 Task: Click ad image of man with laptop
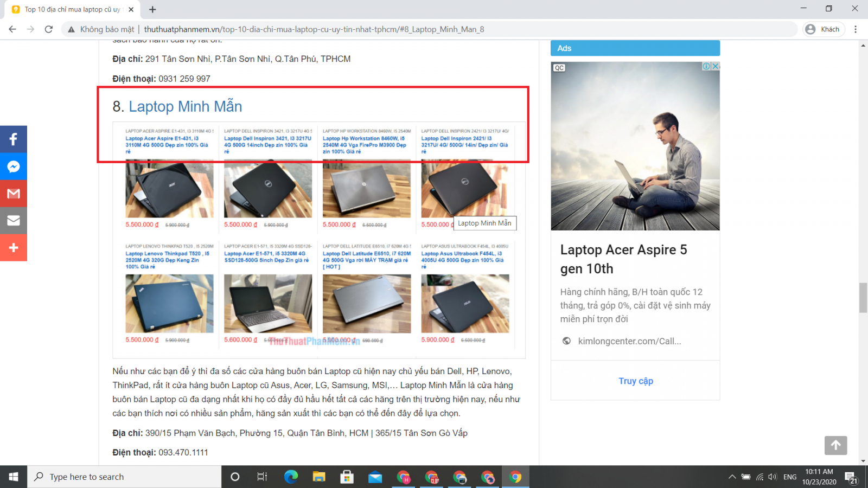635,146
